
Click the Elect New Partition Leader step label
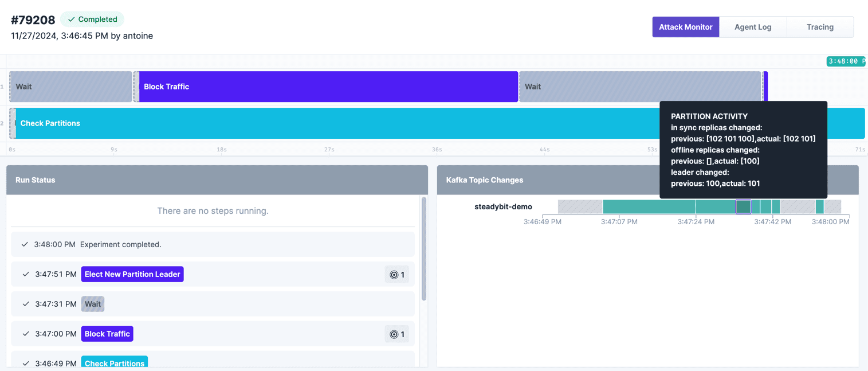(132, 274)
